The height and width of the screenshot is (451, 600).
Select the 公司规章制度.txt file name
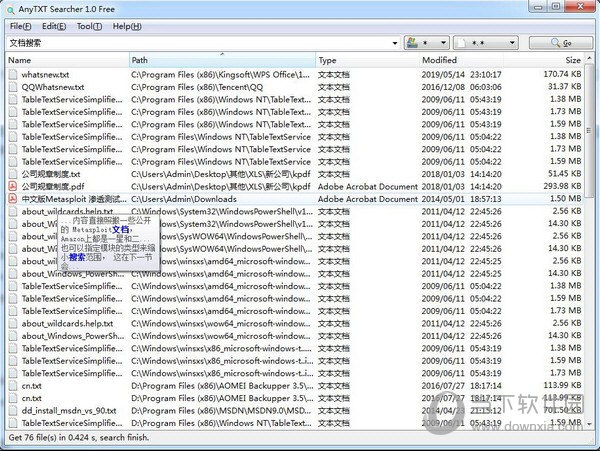pos(51,174)
